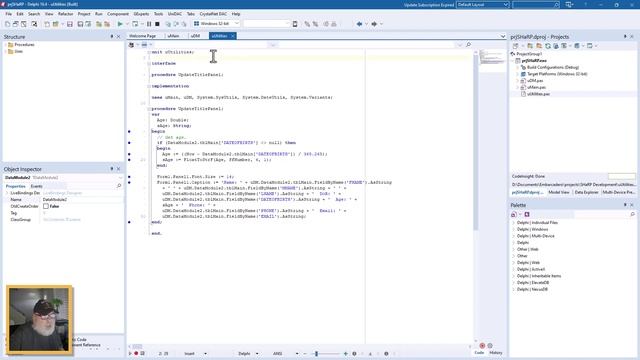The height and width of the screenshot is (360, 640).
Task: Switch to the Welcome Page tab
Action: pos(142,36)
